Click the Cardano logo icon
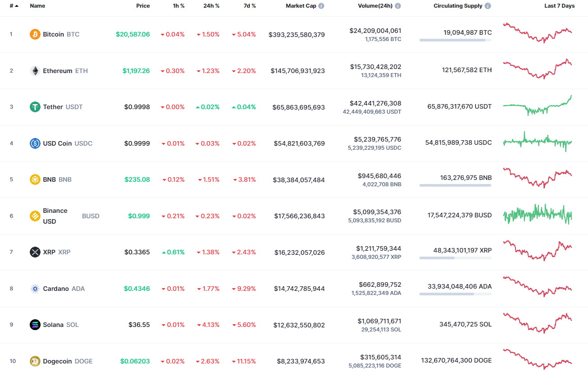The image size is (588, 377). [35, 288]
